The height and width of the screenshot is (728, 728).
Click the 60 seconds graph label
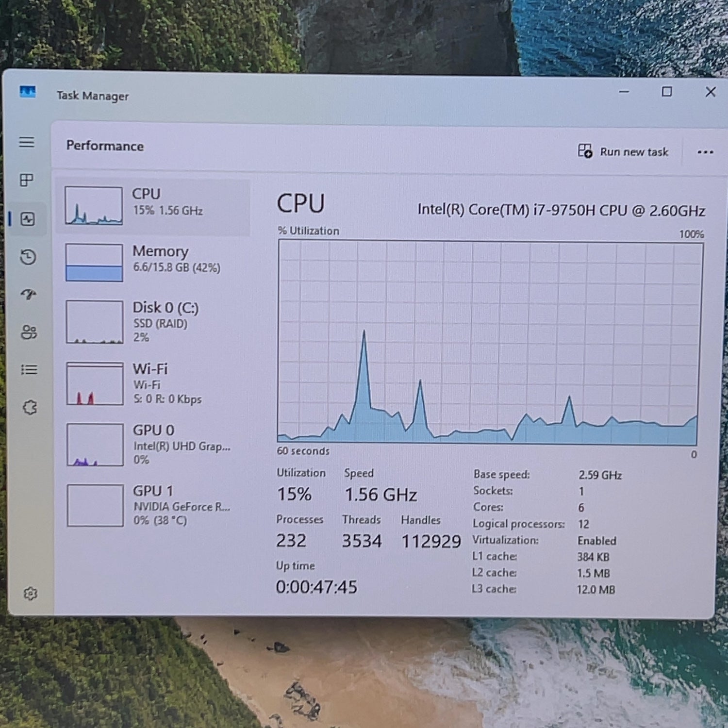(x=303, y=451)
